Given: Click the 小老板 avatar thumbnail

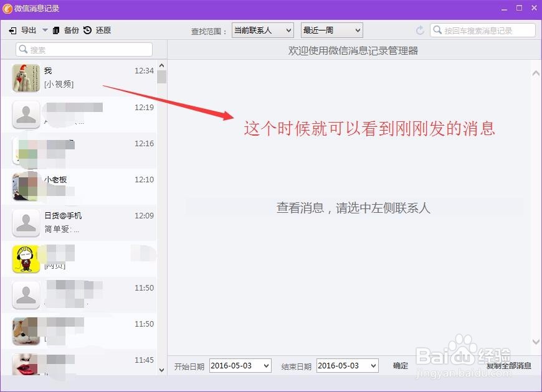Looking at the screenshot, I should point(26,187).
